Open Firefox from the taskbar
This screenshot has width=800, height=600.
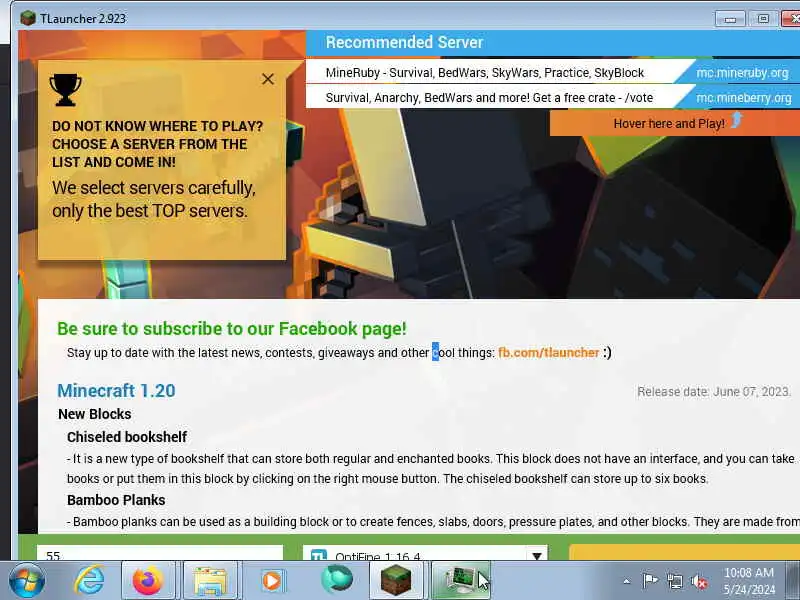[148, 580]
